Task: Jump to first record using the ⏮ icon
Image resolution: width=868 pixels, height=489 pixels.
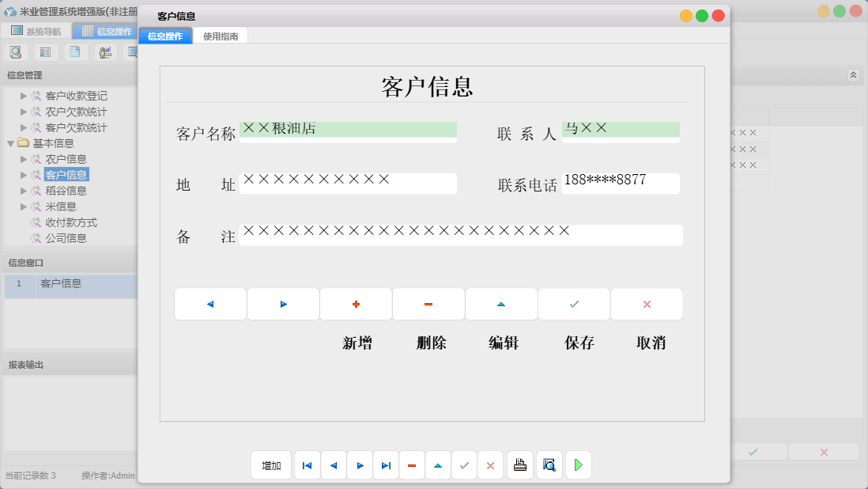Action: point(307,465)
